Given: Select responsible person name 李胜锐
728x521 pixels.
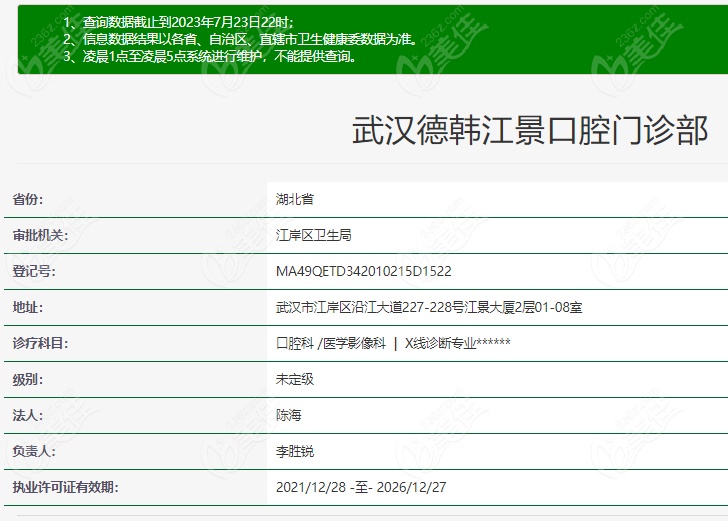Looking at the screenshot, I should click(295, 451).
